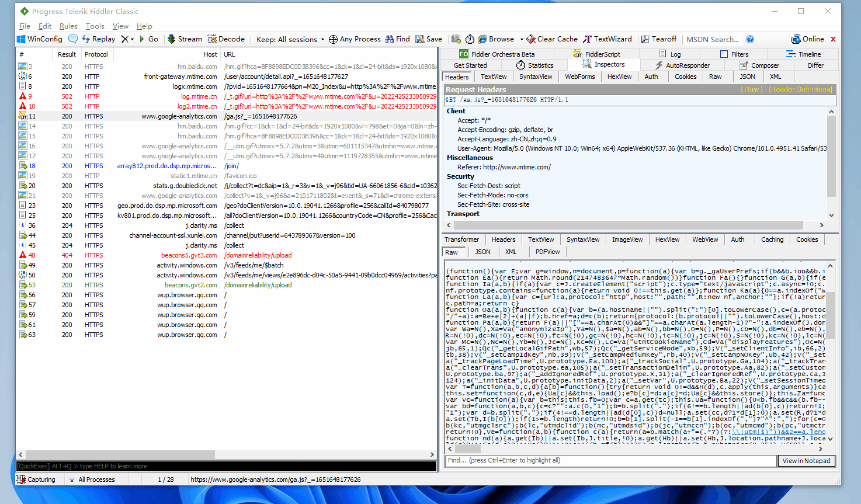
Task: Open the Filters tab
Action: [x=734, y=54]
